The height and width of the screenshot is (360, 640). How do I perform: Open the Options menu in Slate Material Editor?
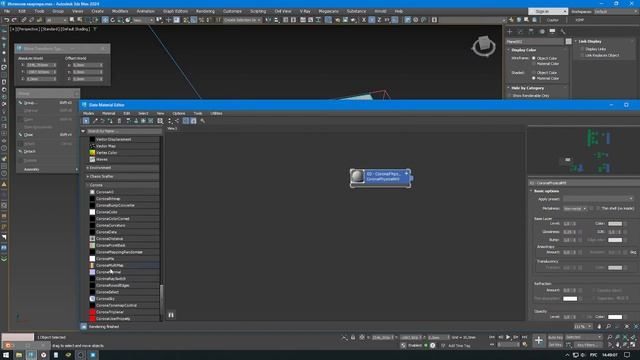point(179,113)
